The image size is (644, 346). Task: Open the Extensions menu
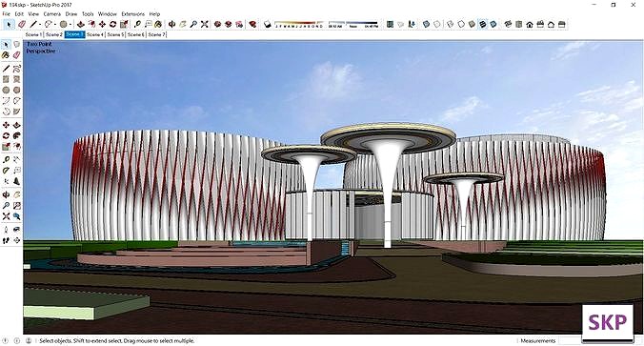(x=133, y=14)
